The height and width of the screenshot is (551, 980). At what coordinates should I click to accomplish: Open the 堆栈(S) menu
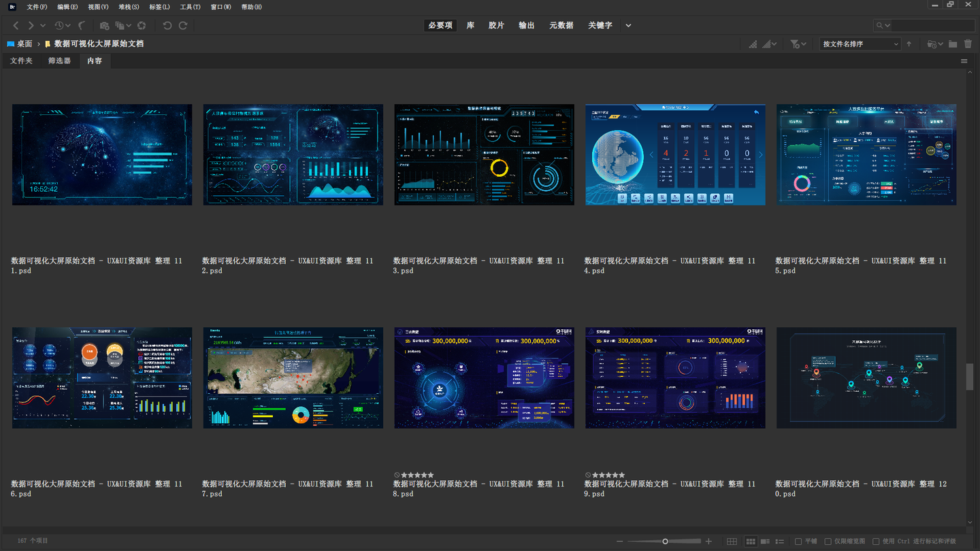coord(129,7)
